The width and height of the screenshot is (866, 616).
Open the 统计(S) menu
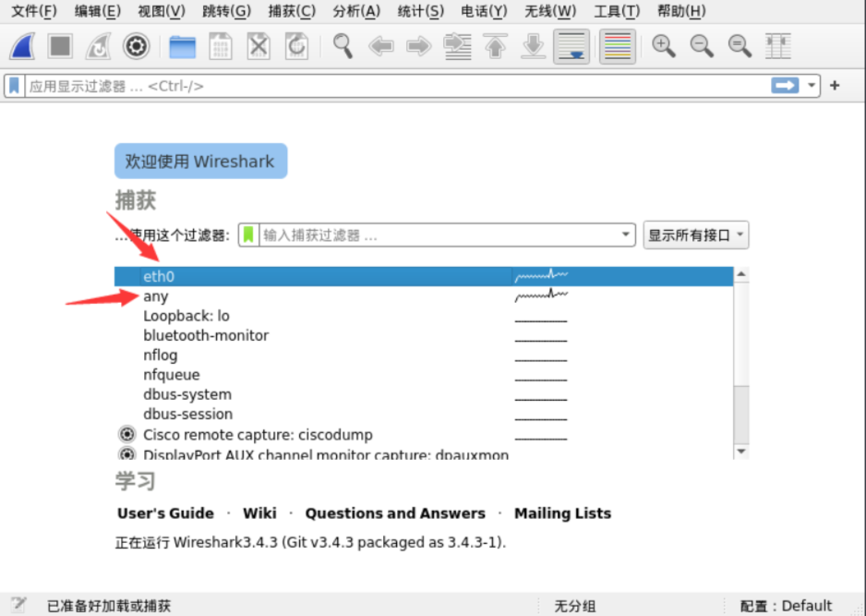tap(420, 11)
